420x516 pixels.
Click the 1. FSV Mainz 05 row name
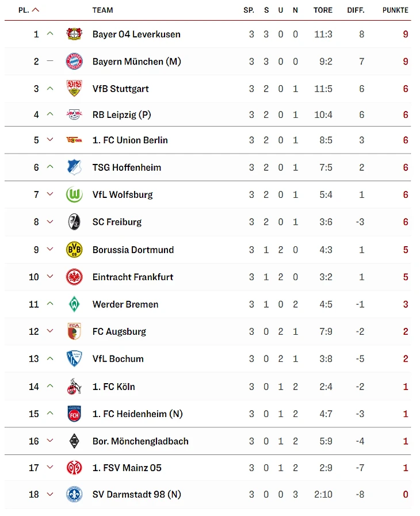point(127,468)
